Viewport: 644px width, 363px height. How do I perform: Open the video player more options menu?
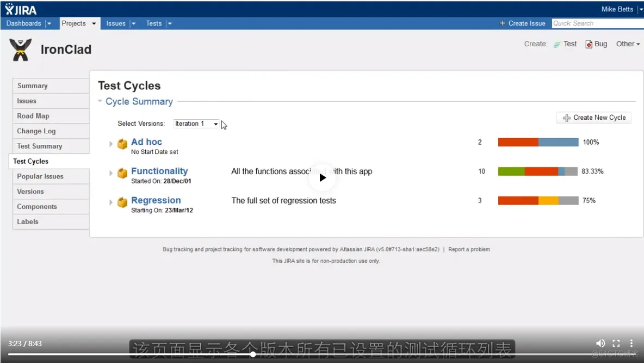point(631,343)
